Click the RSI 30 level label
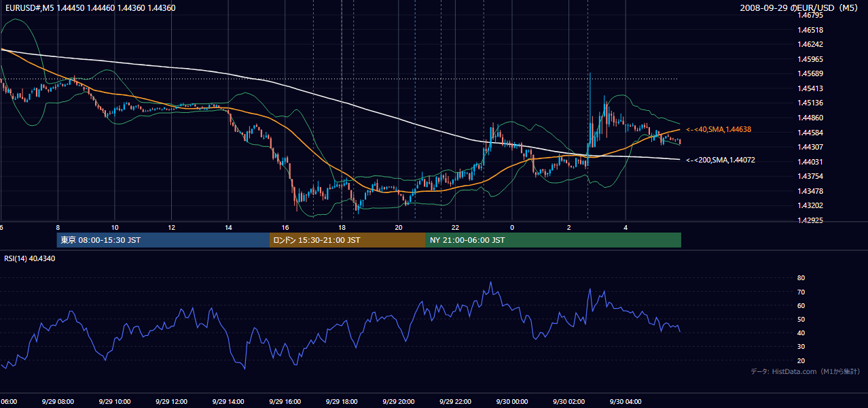The image size is (868, 408). click(x=801, y=347)
